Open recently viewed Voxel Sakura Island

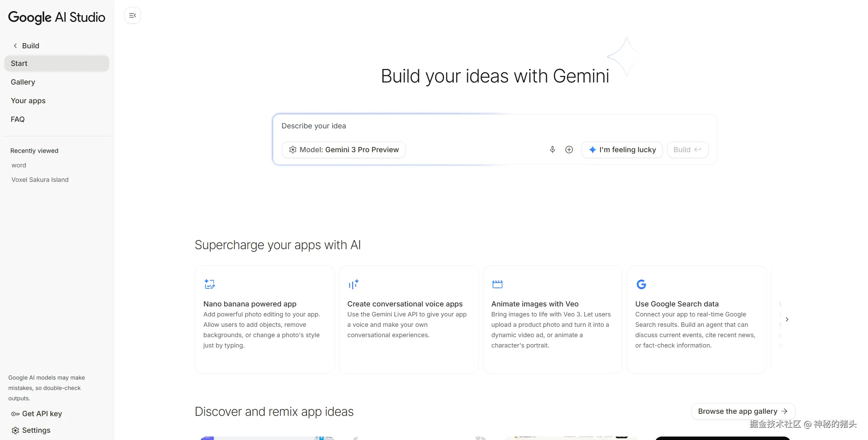(x=40, y=180)
